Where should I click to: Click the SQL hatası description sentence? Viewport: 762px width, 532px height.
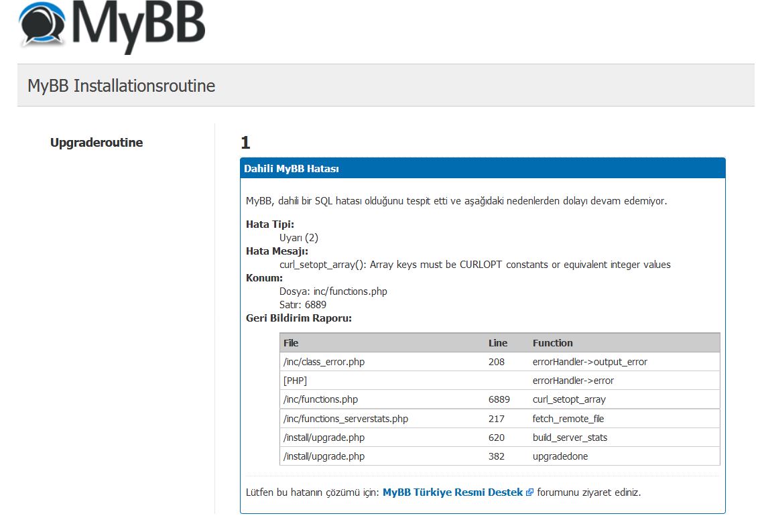click(x=456, y=200)
